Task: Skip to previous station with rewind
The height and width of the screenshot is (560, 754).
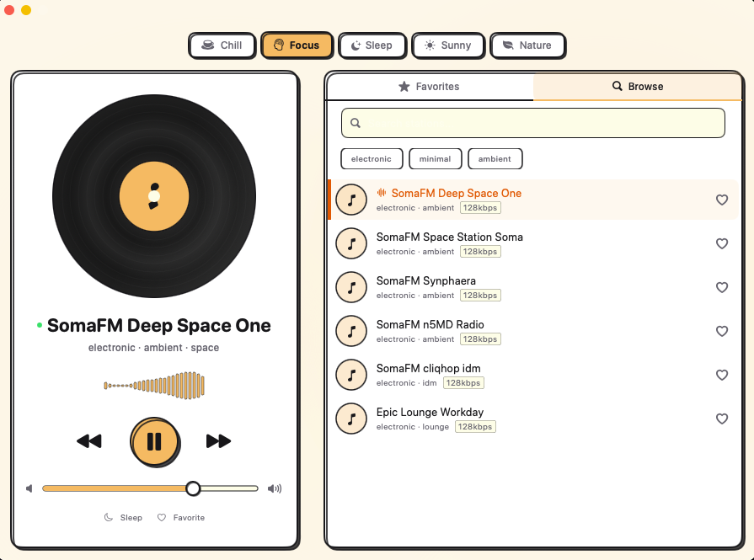Action: [89, 441]
